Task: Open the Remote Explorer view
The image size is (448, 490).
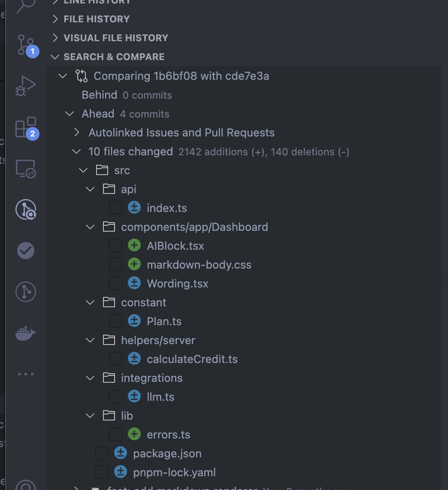Action: [x=25, y=168]
